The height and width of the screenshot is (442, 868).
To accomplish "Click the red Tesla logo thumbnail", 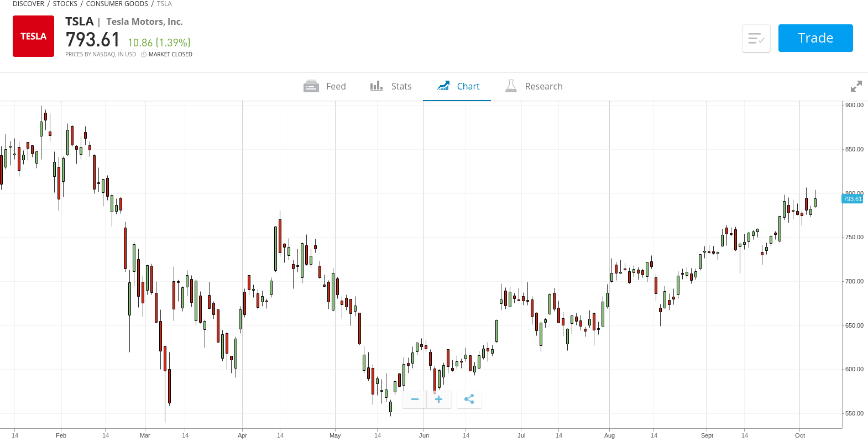I will [x=33, y=36].
